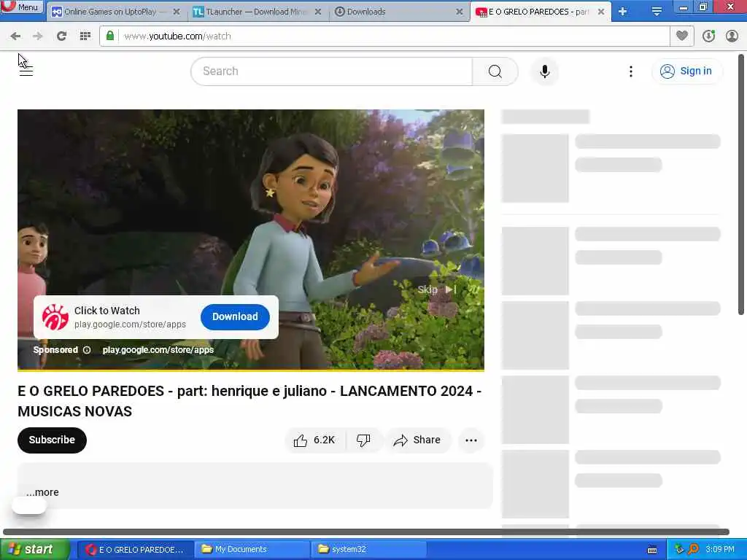Viewport: 747px width, 560px height.
Task: Open the Opera Menu button
Action: point(21,7)
